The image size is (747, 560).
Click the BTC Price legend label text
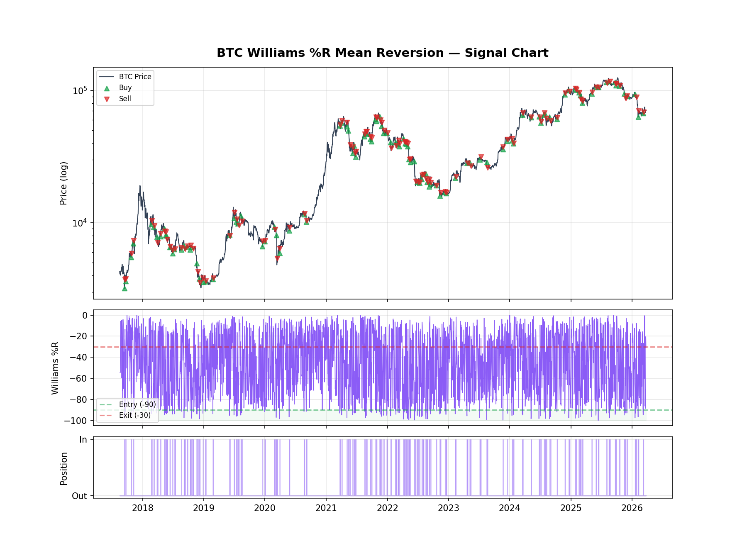point(135,77)
